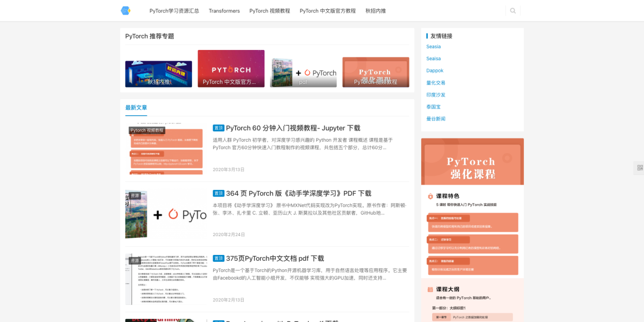644x322 pixels.
Task: Select the Transformers menu item
Action: (x=224, y=10)
